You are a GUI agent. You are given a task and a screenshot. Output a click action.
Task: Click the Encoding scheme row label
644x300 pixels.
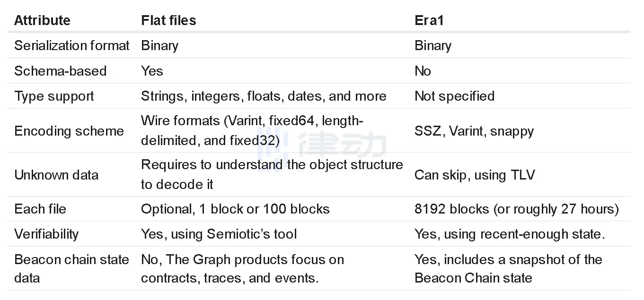point(69,131)
